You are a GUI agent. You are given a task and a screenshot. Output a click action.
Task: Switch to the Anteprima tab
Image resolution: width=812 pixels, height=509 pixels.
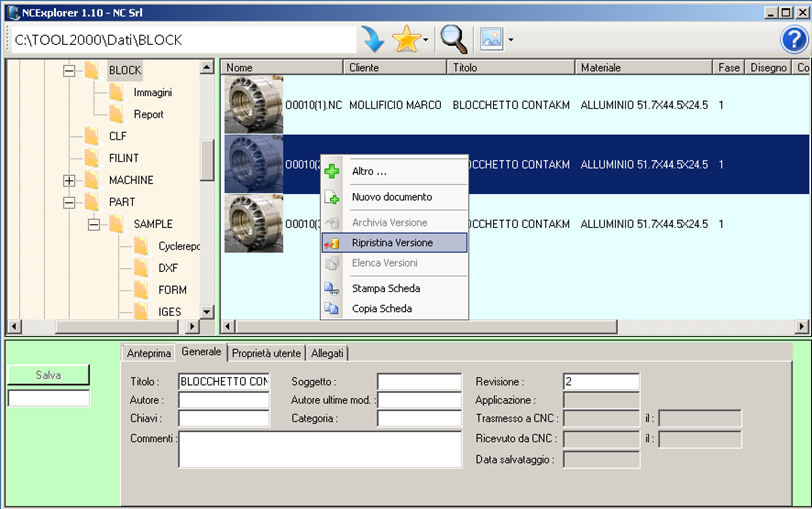[149, 353]
